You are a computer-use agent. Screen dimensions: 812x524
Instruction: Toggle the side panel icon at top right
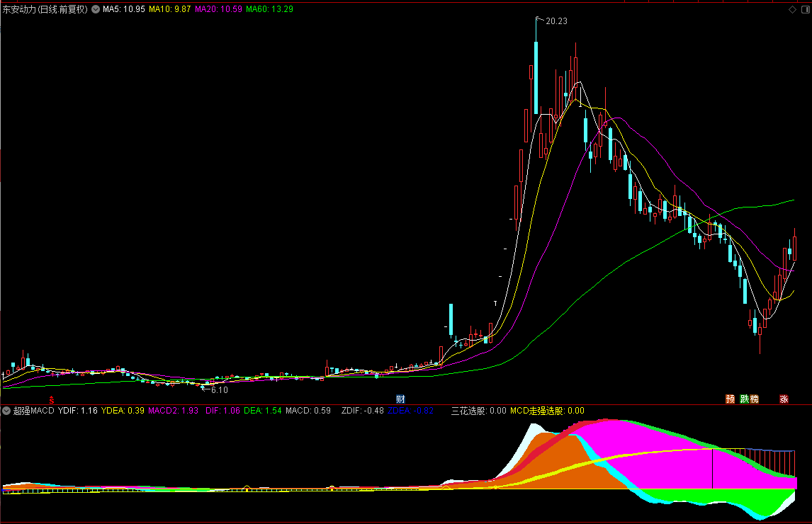pos(805,10)
